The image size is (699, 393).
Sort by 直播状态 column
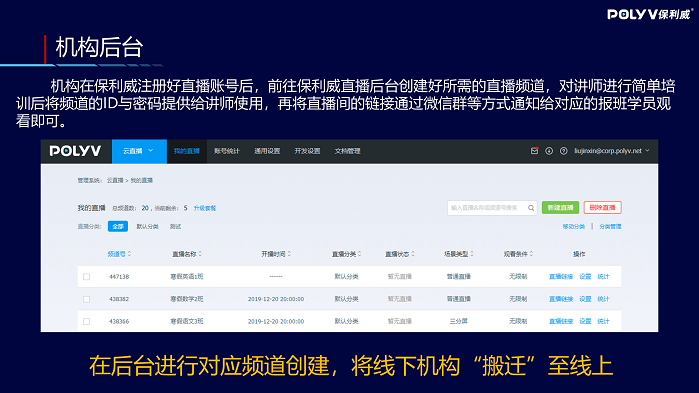pyautogui.click(x=400, y=254)
